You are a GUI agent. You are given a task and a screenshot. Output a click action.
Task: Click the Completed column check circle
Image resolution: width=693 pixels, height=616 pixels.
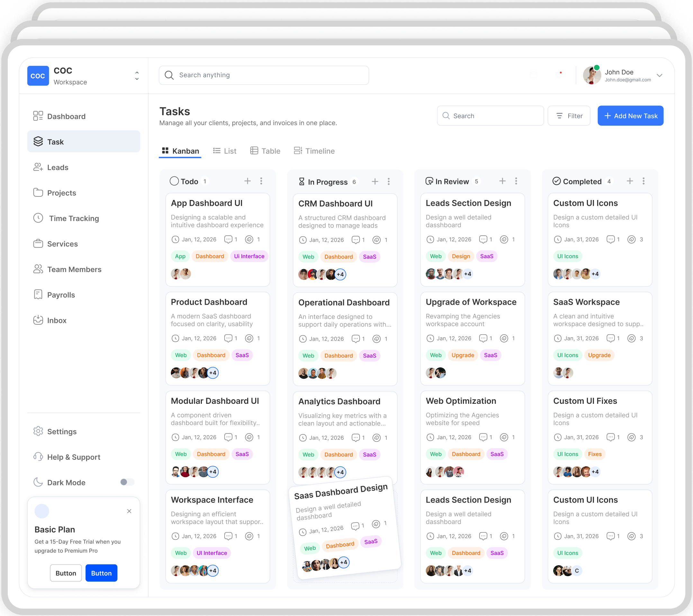[556, 181]
